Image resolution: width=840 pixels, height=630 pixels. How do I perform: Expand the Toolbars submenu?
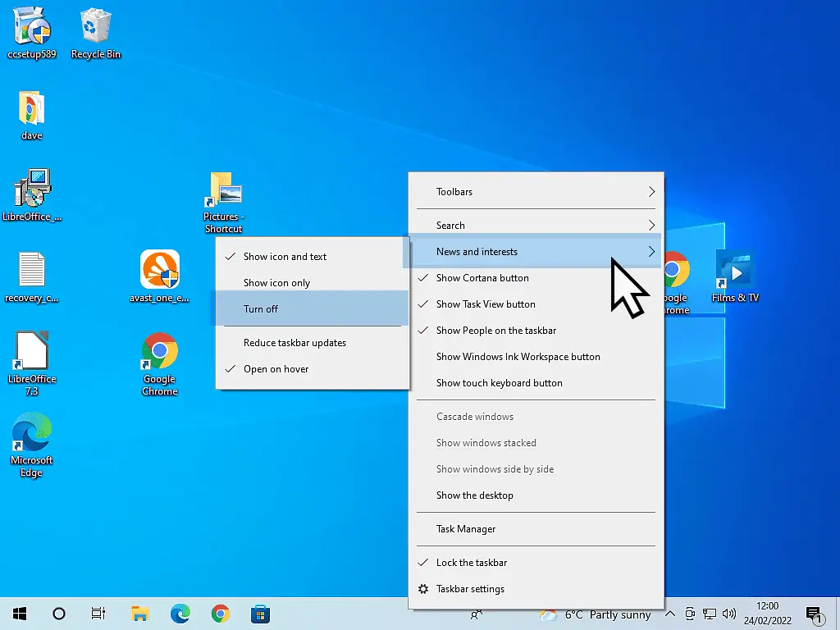point(455,191)
